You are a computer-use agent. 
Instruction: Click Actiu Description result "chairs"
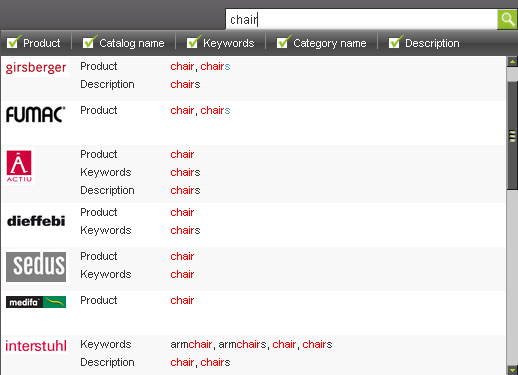point(185,190)
